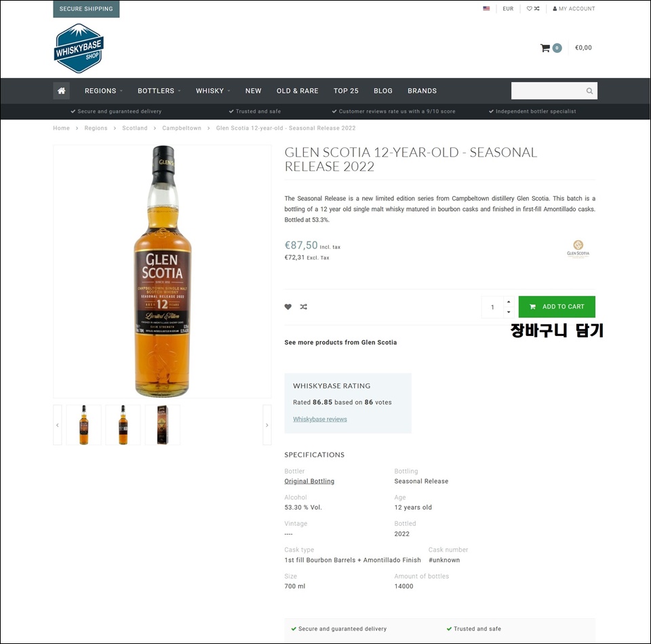Click the US flag language icon

click(486, 8)
